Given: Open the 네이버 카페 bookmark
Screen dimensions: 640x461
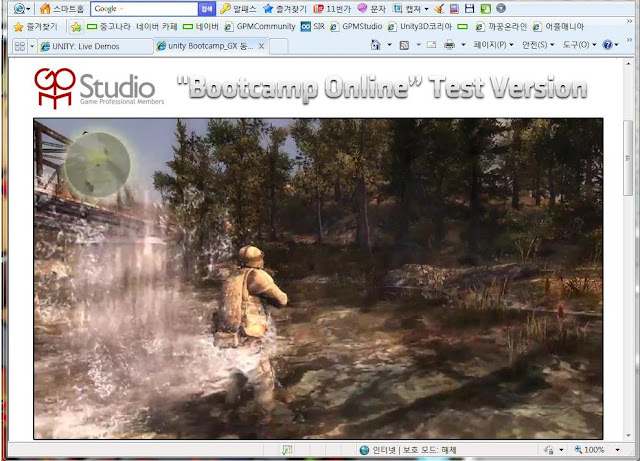Looking at the screenshot, I should (157, 27).
